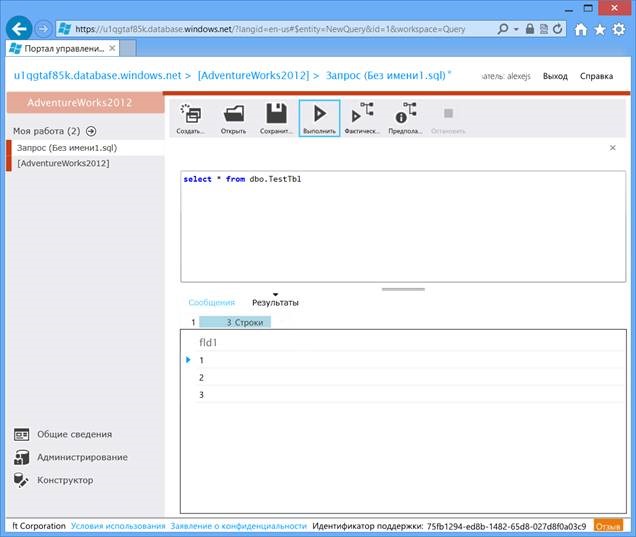
Task: Open a new blank browser tab
Action: [128, 49]
